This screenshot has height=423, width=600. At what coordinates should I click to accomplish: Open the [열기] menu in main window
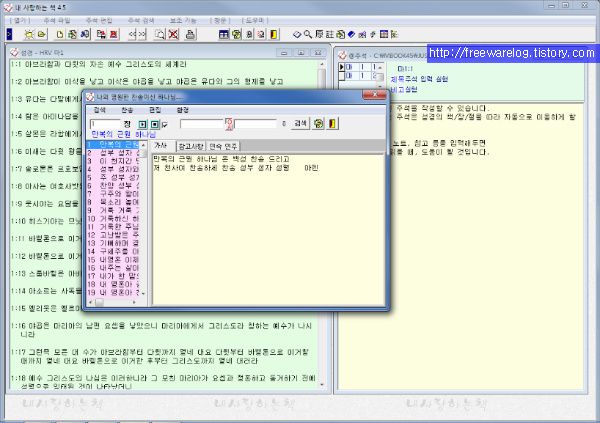pyautogui.click(x=20, y=20)
